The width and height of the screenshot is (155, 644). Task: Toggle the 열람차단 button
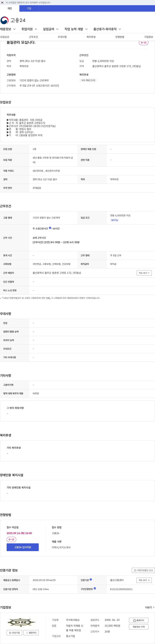coord(31,633)
